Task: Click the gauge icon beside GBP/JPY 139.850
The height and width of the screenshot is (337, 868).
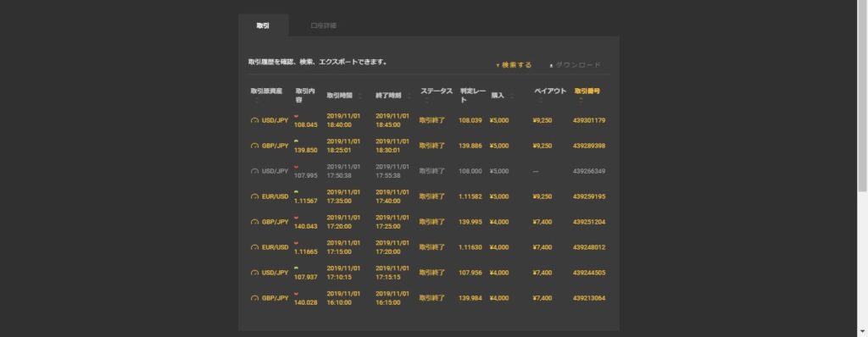Action: (x=254, y=146)
